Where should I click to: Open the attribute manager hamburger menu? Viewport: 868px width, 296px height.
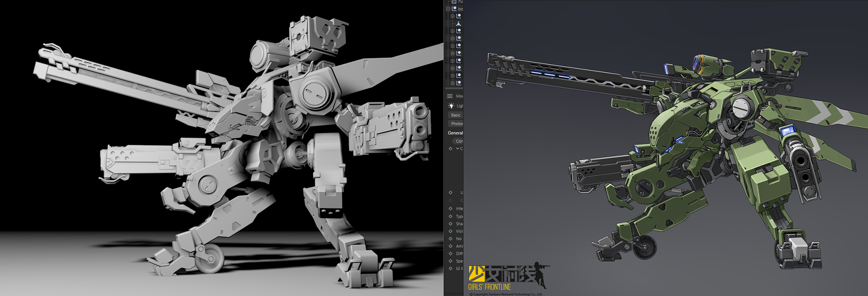(450, 96)
